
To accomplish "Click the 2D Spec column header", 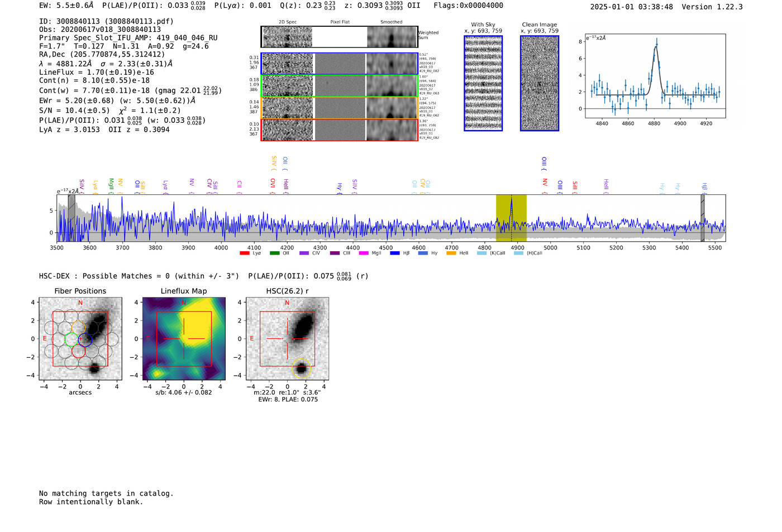I will (288, 22).
